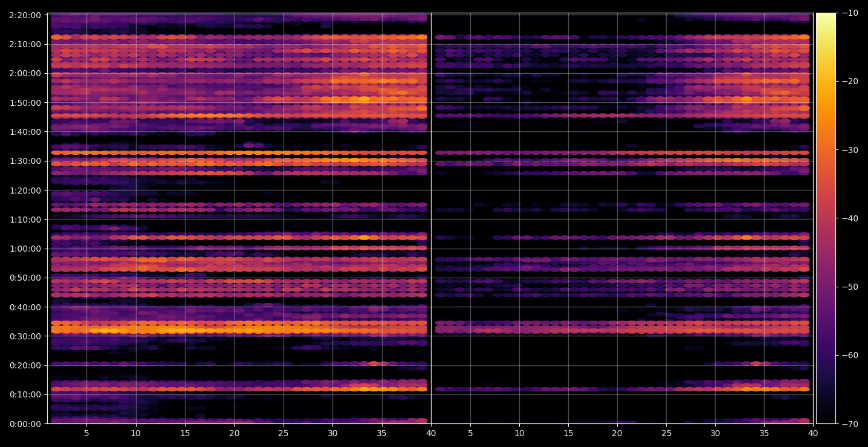Click x-axis label 35 of right heatmap

[x=765, y=433]
